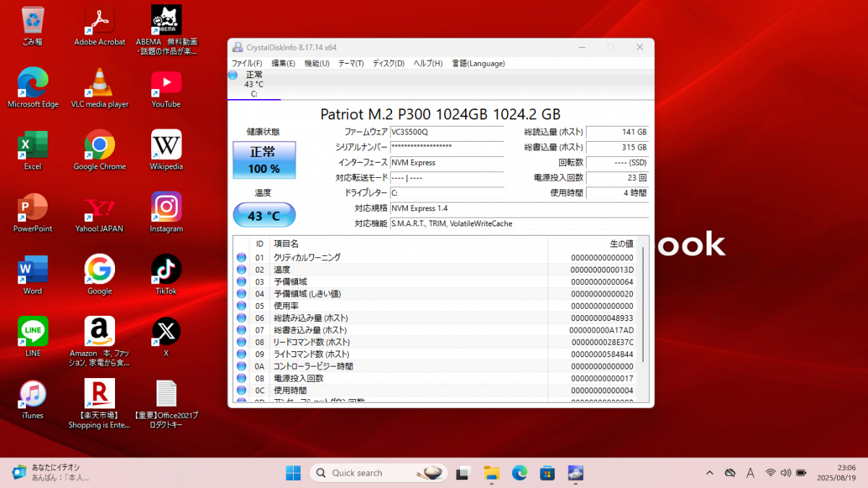The height and width of the screenshot is (488, 868).
Task: Open the 編集(E) menu
Action: click(x=283, y=64)
